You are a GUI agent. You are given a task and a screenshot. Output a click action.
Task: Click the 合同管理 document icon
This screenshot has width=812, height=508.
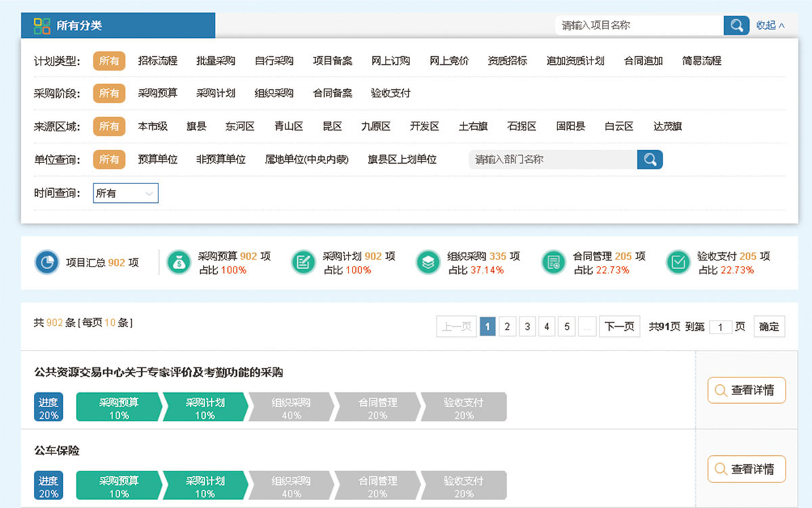(554, 262)
